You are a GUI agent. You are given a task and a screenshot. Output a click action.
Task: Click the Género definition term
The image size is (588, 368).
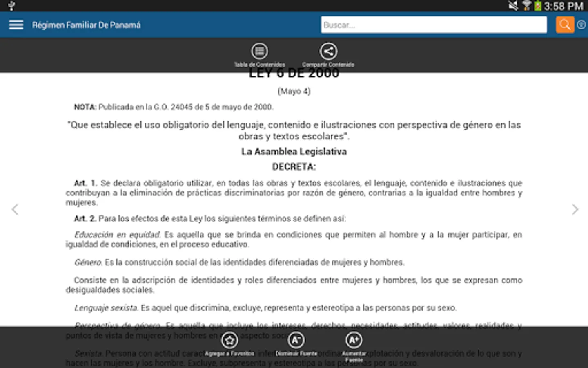point(88,262)
